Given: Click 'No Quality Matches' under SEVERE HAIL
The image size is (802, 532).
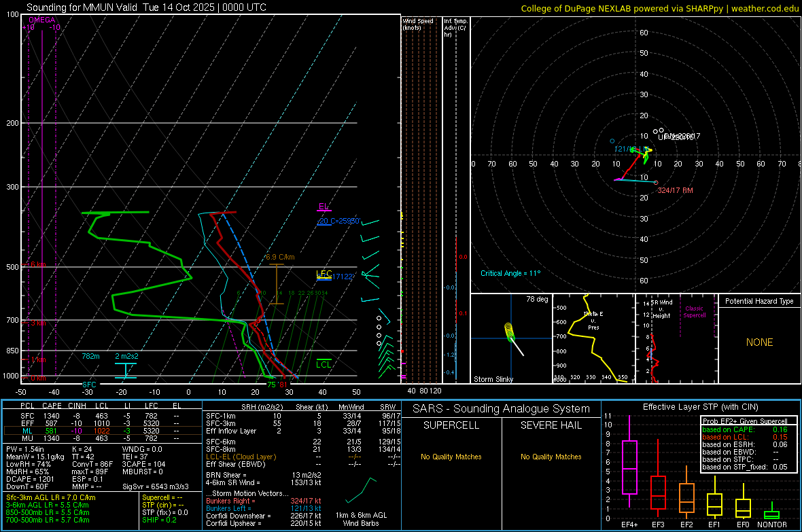Looking at the screenshot, I should [551, 457].
